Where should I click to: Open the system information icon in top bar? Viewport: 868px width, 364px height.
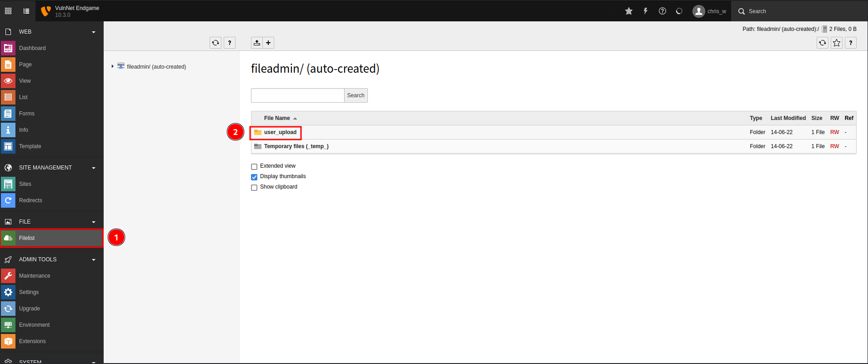tap(679, 11)
